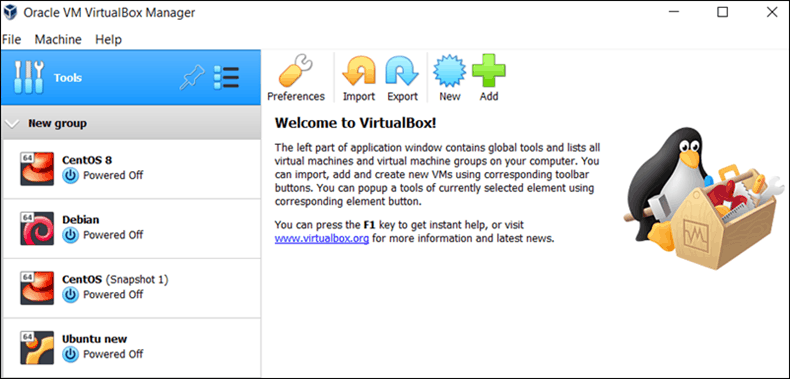Create a VM with the New starburst icon
790x379 pixels.
[449, 71]
